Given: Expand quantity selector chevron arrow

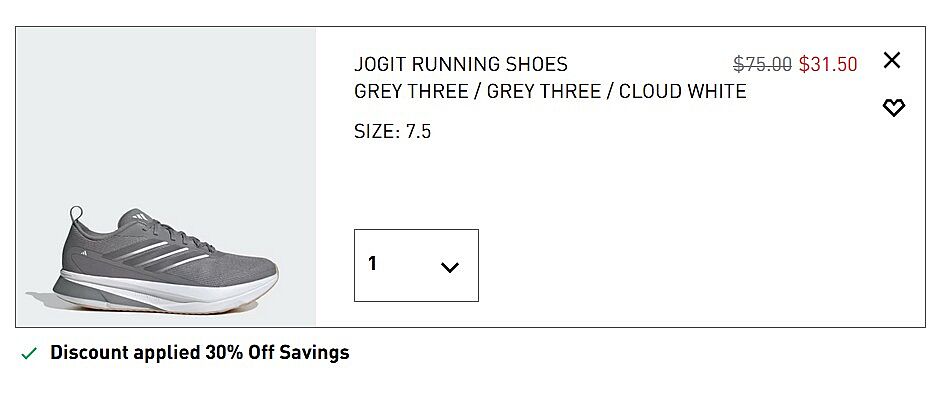Looking at the screenshot, I should point(450,267).
